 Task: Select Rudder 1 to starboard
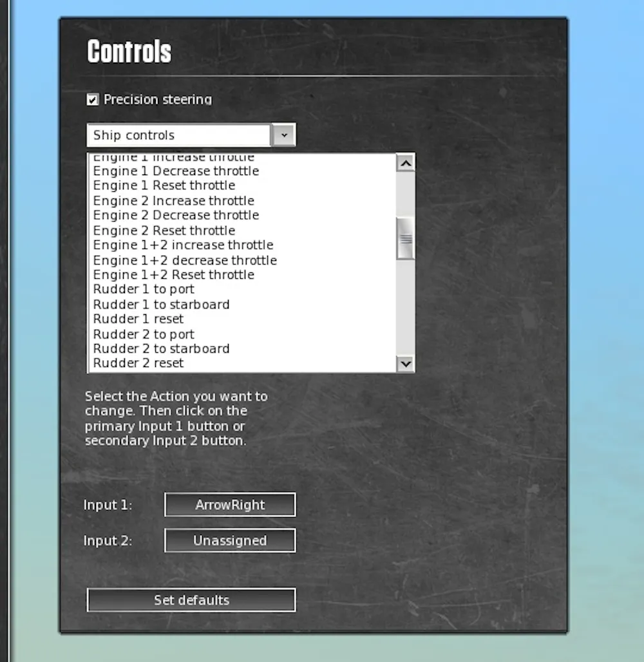click(x=243, y=305)
